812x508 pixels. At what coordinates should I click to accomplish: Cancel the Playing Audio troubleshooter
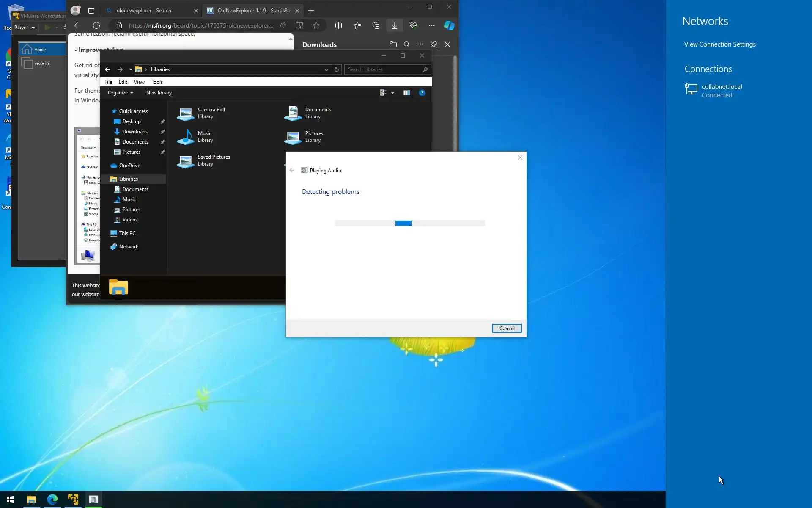point(507,329)
